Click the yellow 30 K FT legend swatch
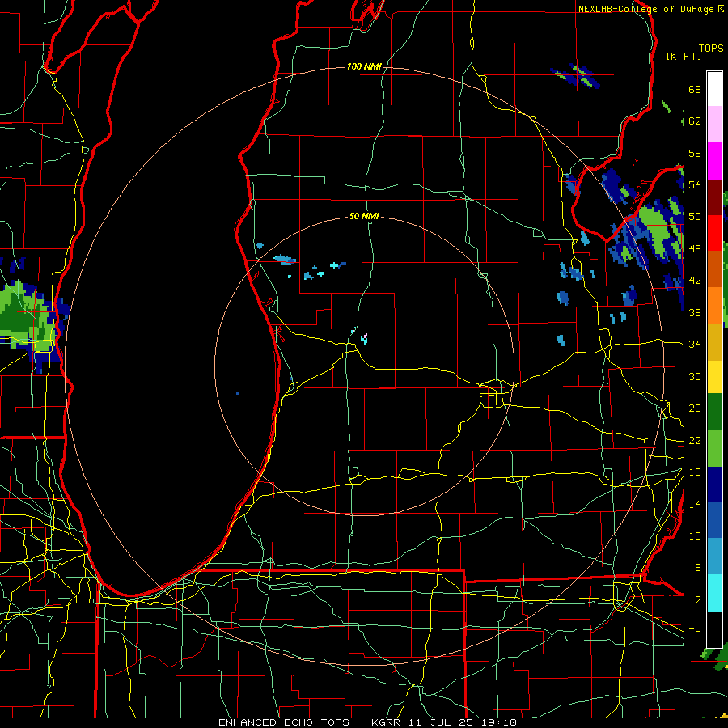This screenshot has height=728, width=728. tap(714, 377)
